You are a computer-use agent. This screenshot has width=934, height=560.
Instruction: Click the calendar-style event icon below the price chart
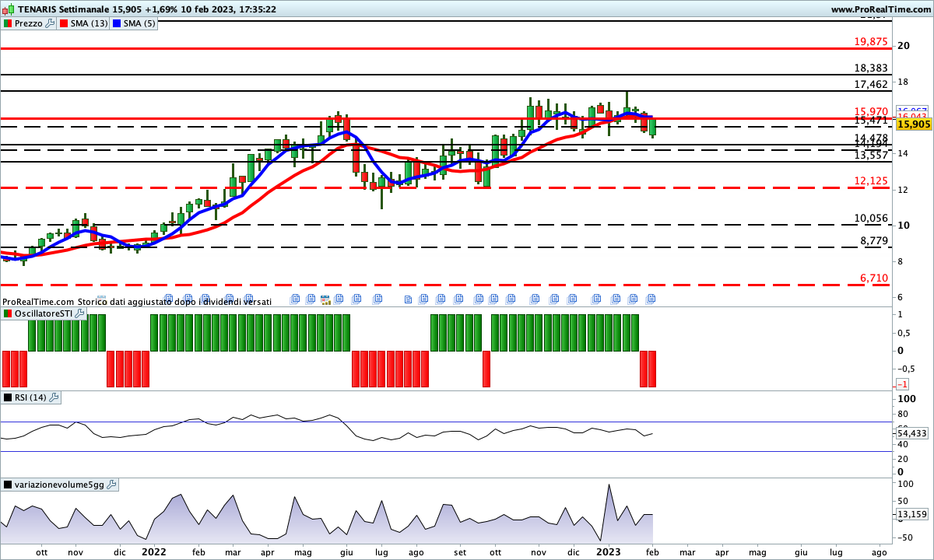pyautogui.click(x=325, y=299)
